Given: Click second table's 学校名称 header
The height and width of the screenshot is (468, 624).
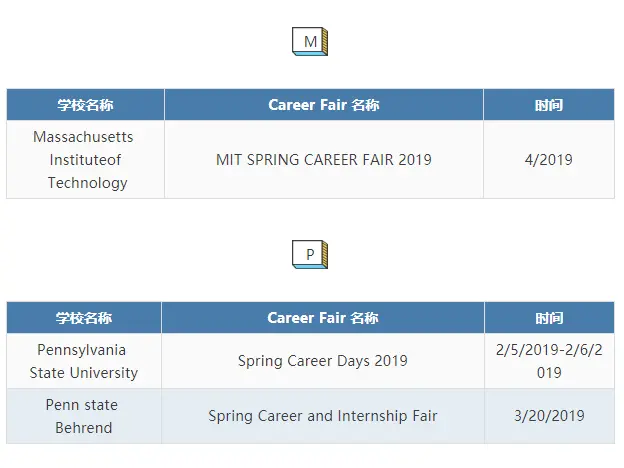Looking at the screenshot, I should tap(84, 318).
